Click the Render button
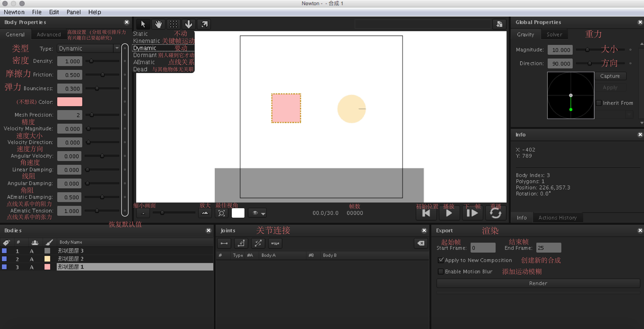The image size is (644, 329). 538,283
